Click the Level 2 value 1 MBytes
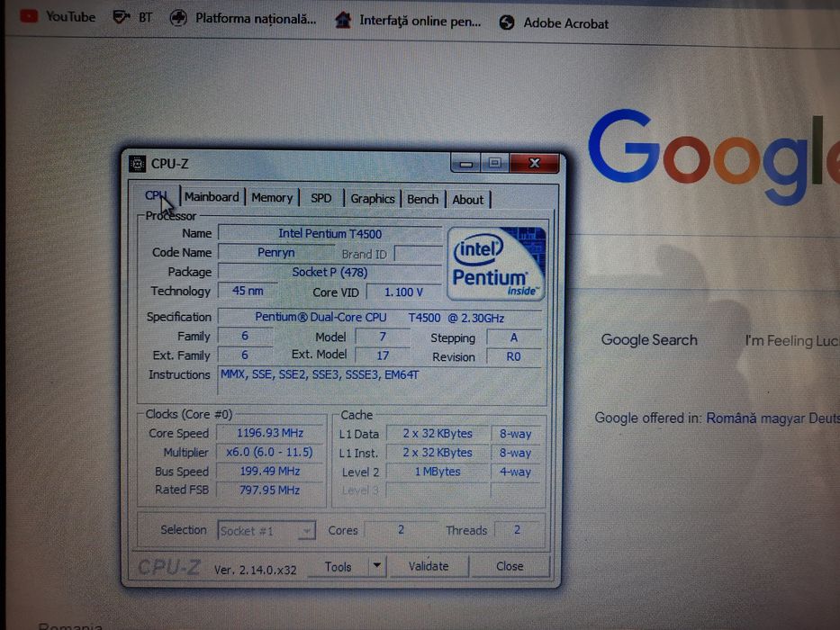 (438, 472)
